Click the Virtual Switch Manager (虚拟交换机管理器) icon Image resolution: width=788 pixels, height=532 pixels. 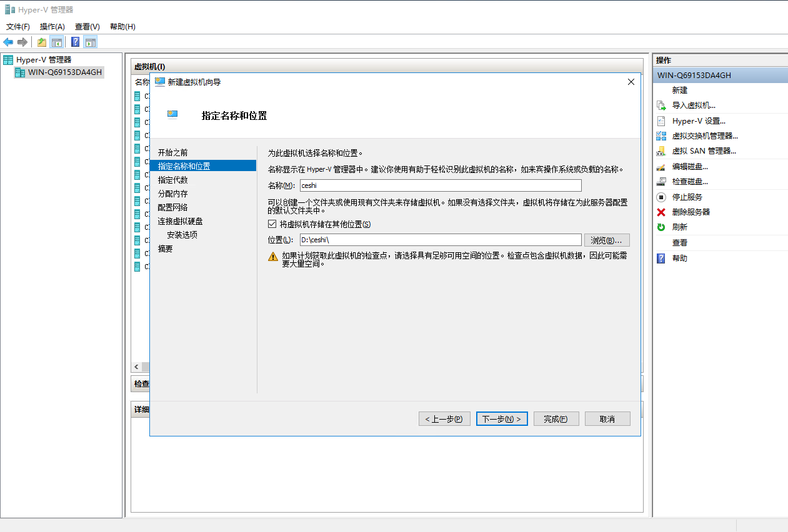point(661,135)
